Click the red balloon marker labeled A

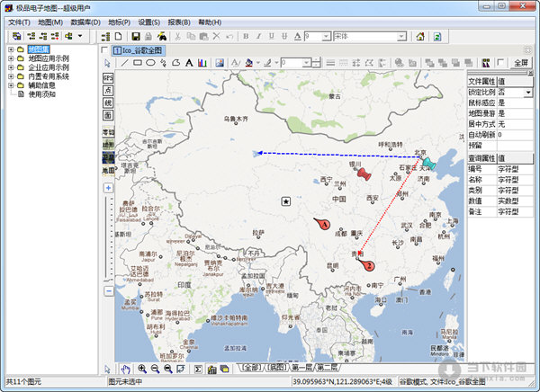point(322,224)
